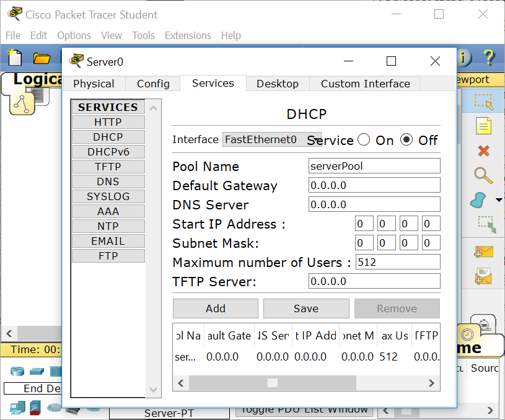Click the pool table scroll left arrow
The image size is (505, 420).
[x=181, y=383]
